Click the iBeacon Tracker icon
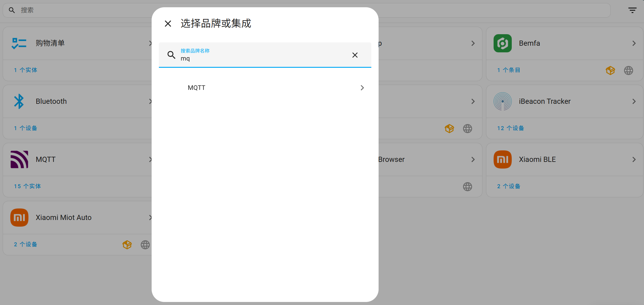Screen dimensions: 644x305 (502, 101)
